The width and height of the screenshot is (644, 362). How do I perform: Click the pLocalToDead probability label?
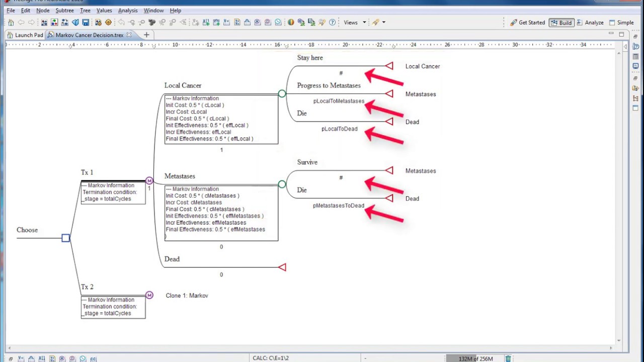point(339,129)
